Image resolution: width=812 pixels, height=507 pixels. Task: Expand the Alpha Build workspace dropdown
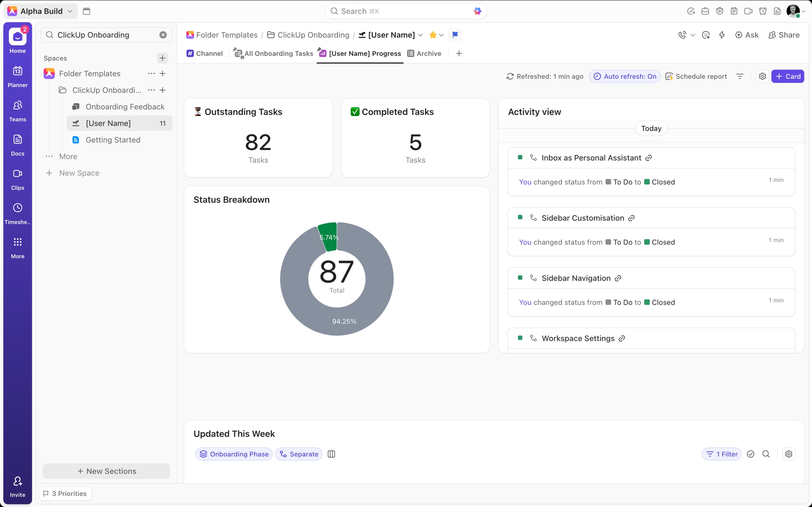coord(70,11)
